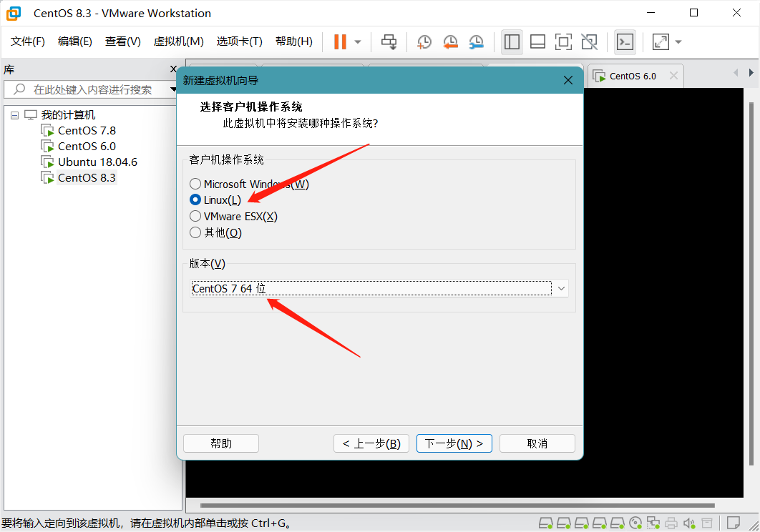This screenshot has width=760, height=532.
Task: Open the power options arrow beside pause
Action: coord(358,41)
